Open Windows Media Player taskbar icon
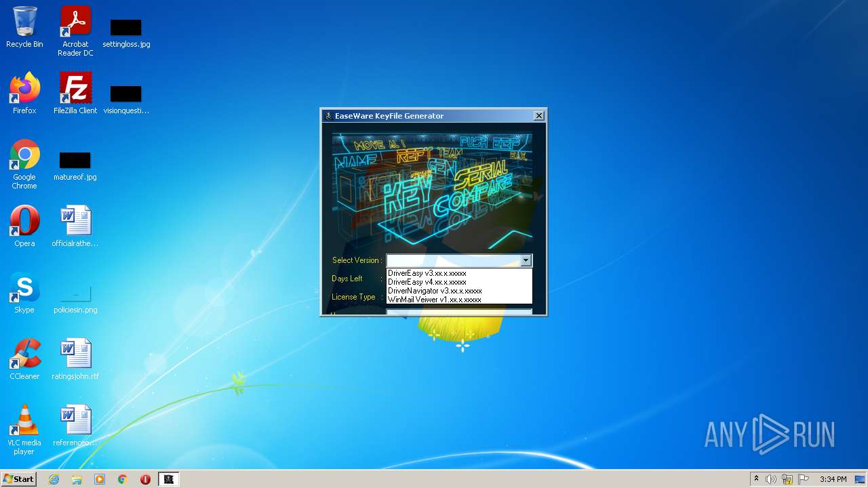The width and height of the screenshot is (868, 488). click(x=100, y=479)
